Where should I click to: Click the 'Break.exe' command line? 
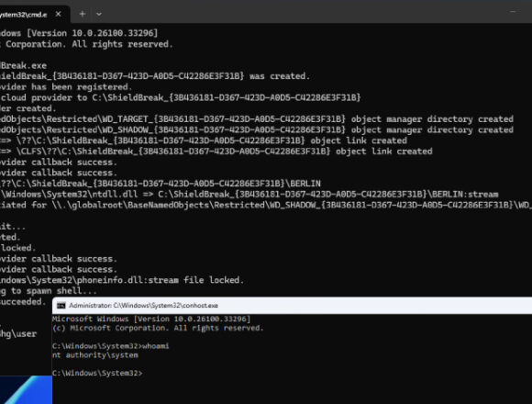23,65
